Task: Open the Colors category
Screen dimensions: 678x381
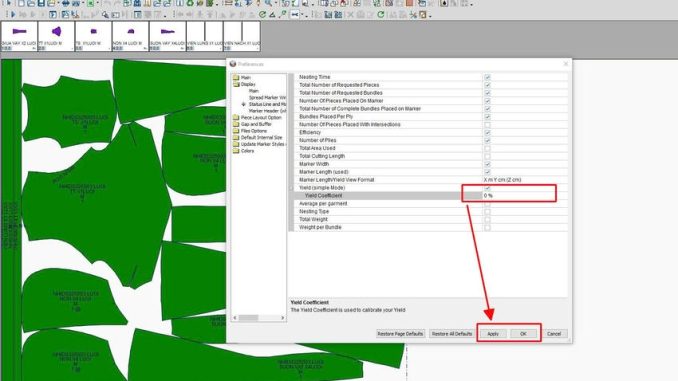Action: point(247,151)
